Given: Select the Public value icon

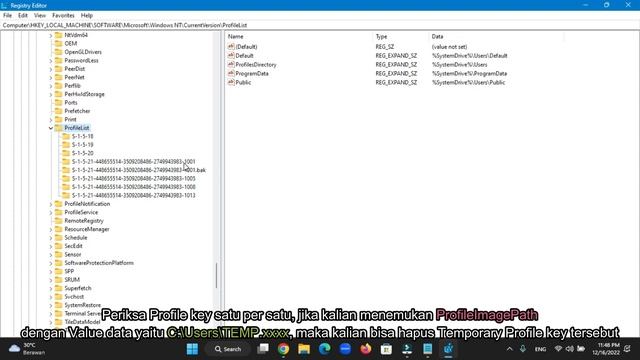Looking at the screenshot, I should pos(231,82).
